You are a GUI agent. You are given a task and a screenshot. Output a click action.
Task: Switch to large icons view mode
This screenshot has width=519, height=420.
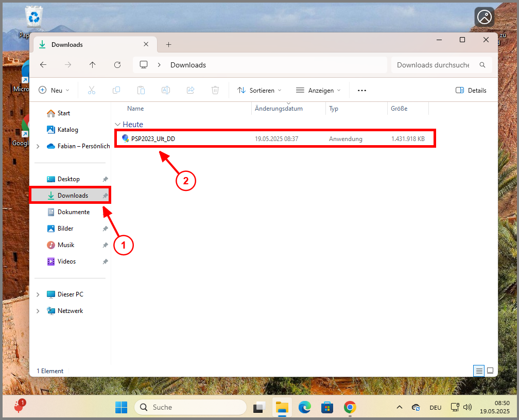pos(490,371)
